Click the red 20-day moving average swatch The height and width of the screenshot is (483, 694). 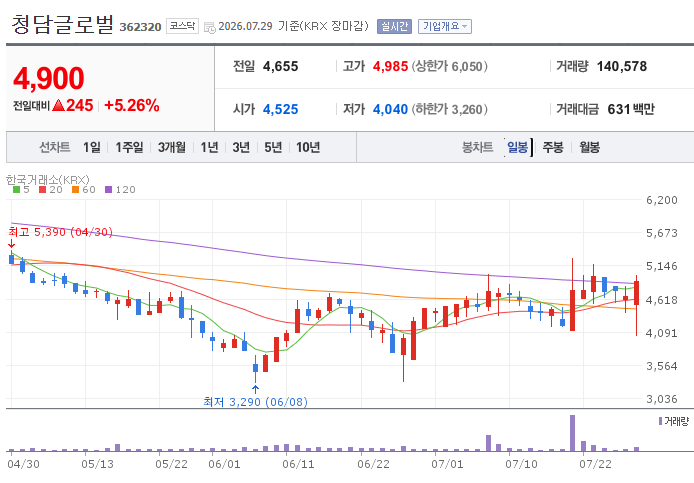pyautogui.click(x=42, y=189)
